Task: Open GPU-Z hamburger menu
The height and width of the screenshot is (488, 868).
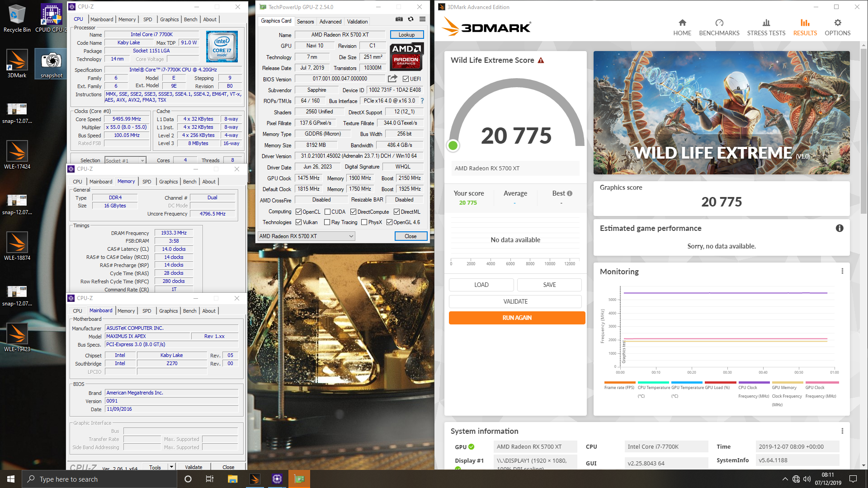Action: point(422,19)
